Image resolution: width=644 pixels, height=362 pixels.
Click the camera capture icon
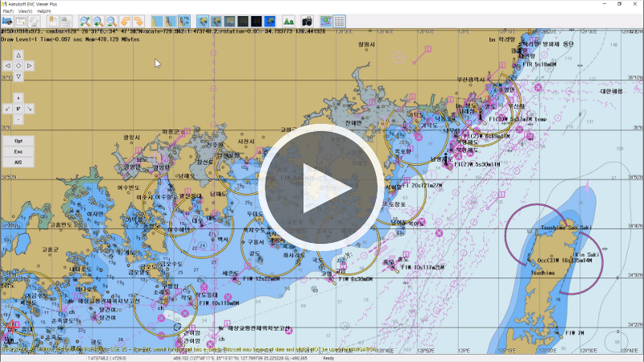307,21
